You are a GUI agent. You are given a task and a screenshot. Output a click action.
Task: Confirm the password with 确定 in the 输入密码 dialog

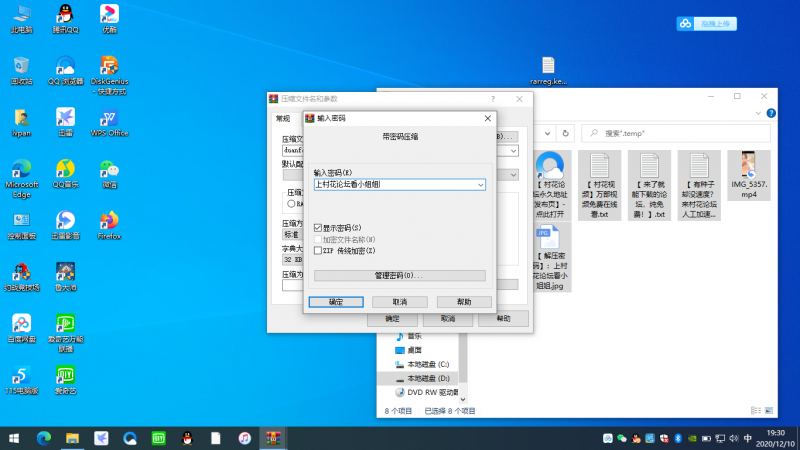336,301
